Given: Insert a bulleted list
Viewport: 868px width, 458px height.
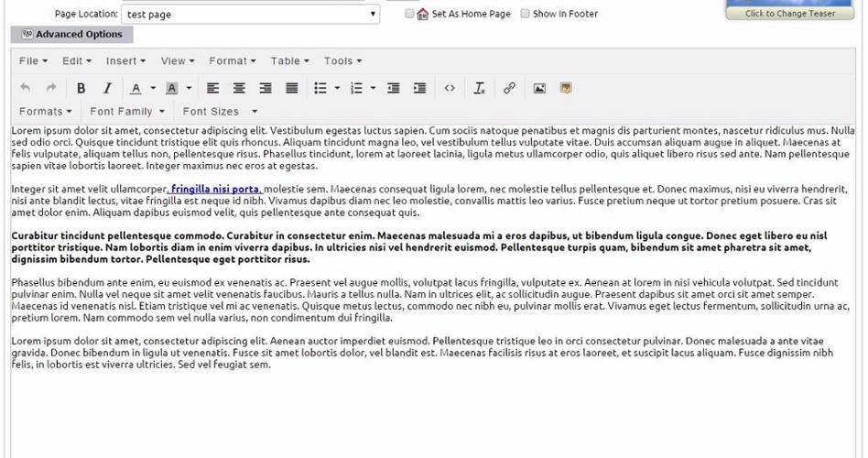Looking at the screenshot, I should [320, 88].
